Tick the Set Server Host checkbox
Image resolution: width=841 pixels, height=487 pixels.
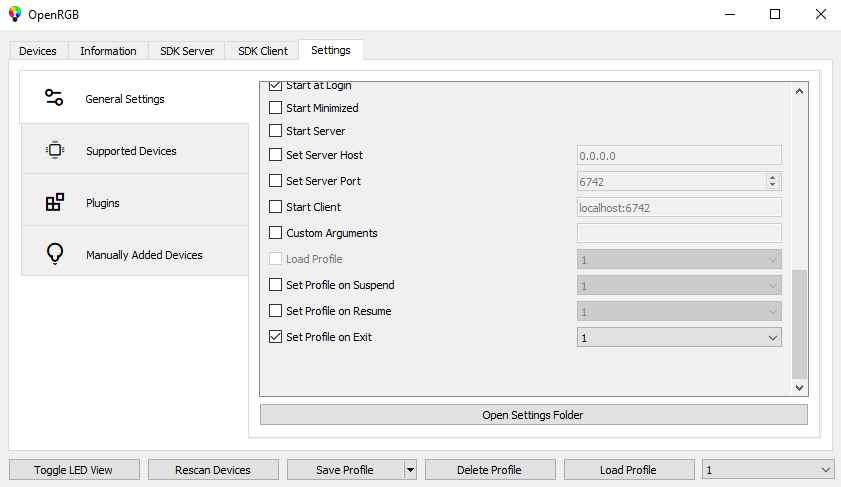(275, 155)
